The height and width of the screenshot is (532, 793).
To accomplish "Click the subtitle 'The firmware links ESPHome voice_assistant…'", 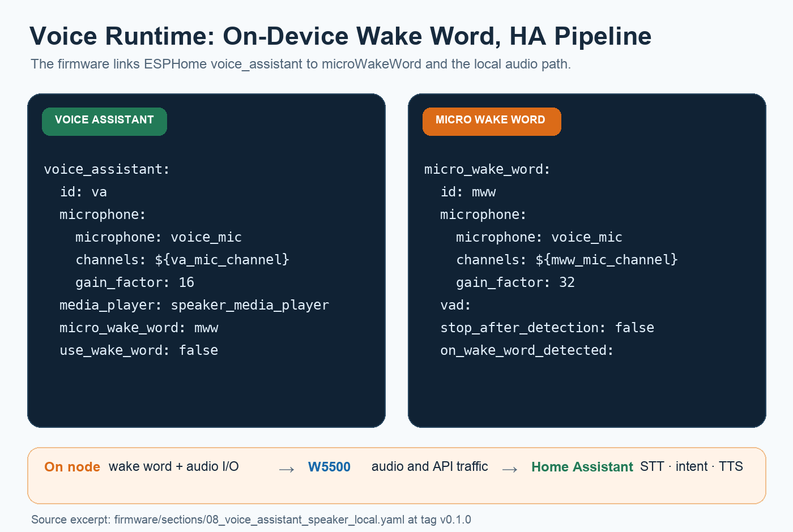I will (x=301, y=64).
